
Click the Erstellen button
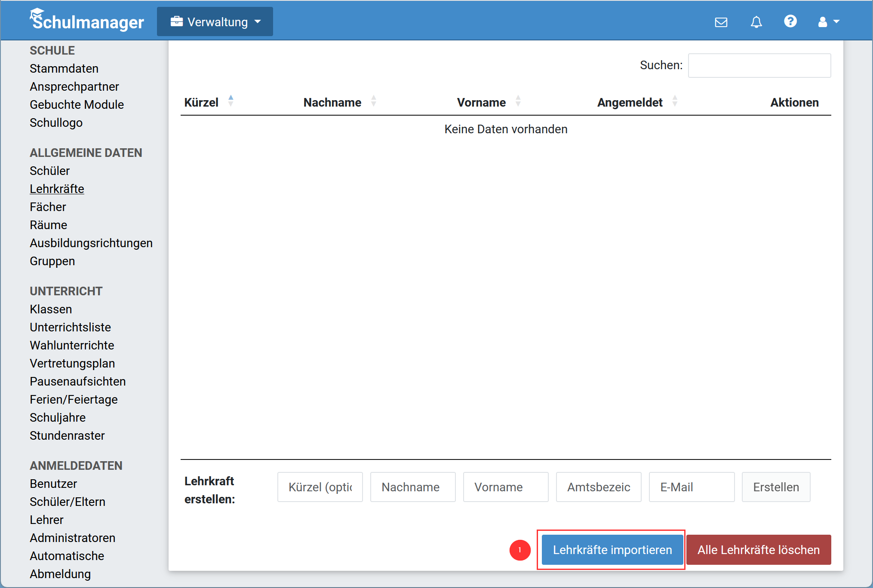click(776, 487)
